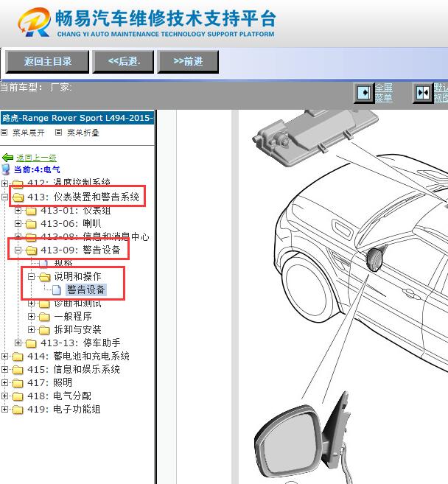Click the 415 folder icon
The image size is (448, 484).
18,370
